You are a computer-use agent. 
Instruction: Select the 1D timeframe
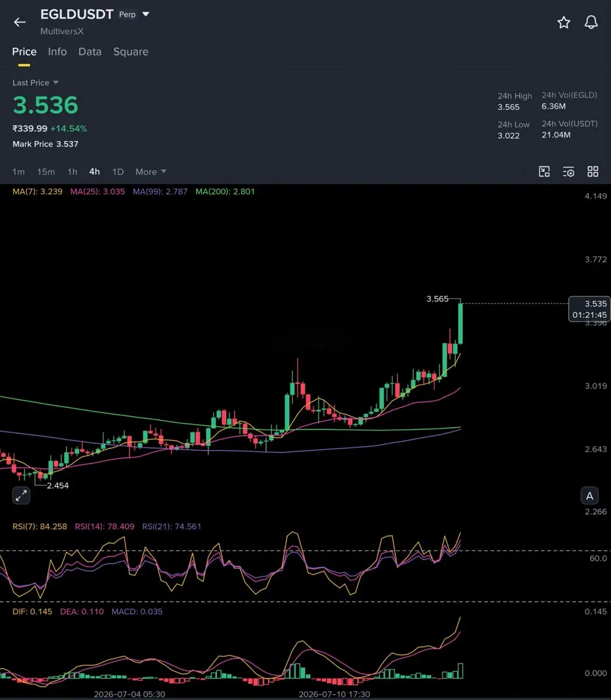[x=118, y=171]
